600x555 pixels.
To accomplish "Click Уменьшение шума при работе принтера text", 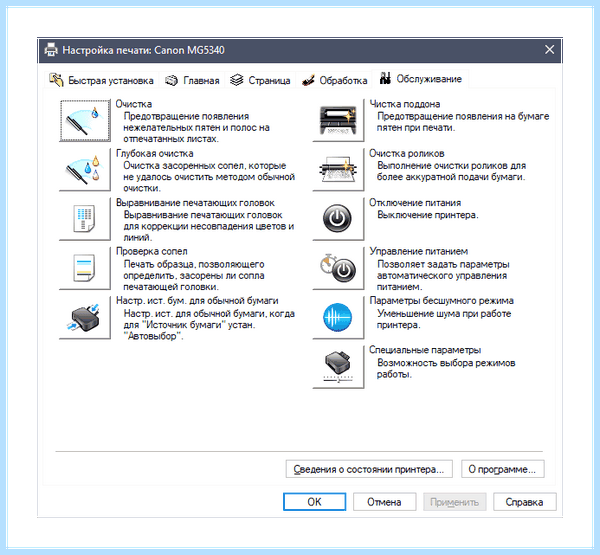I will pyautogui.click(x=444, y=319).
